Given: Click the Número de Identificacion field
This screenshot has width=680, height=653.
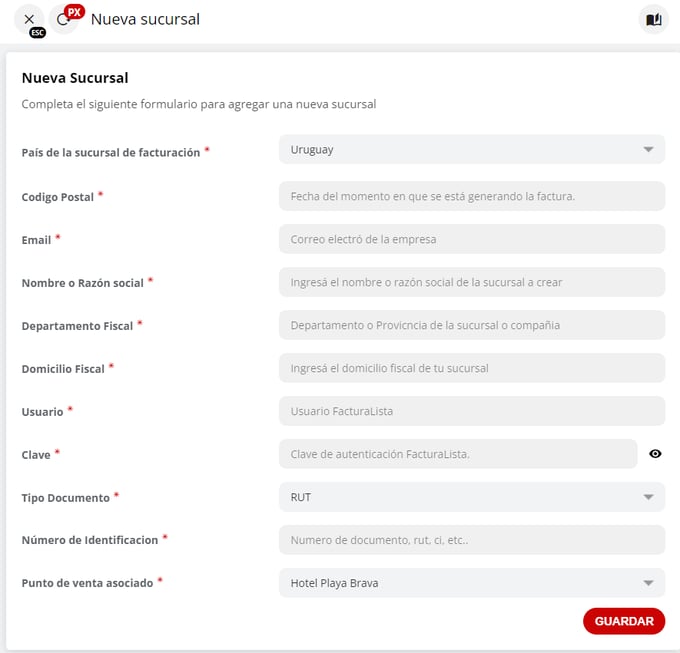Looking at the screenshot, I should click(x=471, y=540).
